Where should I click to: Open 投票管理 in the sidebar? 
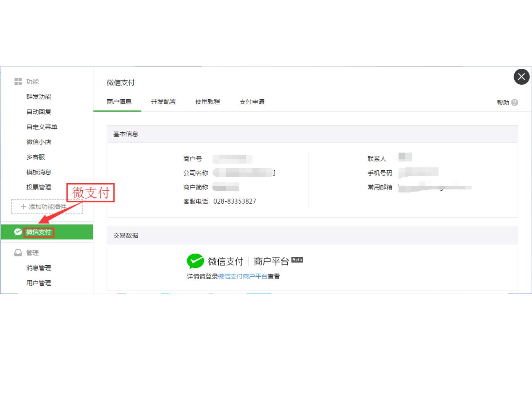pyautogui.click(x=39, y=187)
